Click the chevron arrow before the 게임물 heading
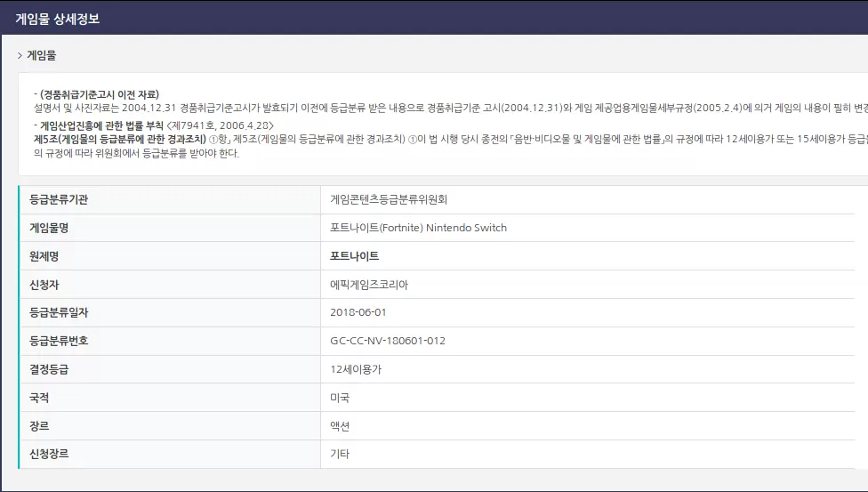 [20, 55]
